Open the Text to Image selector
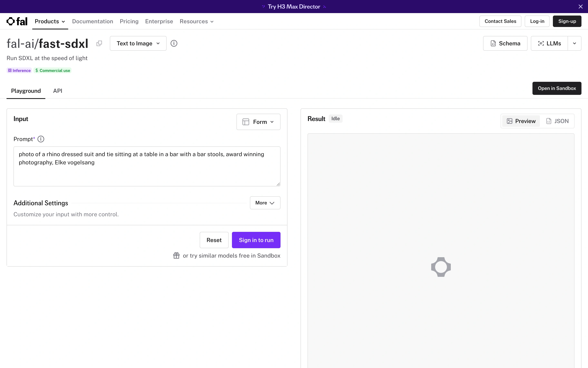Image resolution: width=588 pixels, height=368 pixels. point(138,43)
